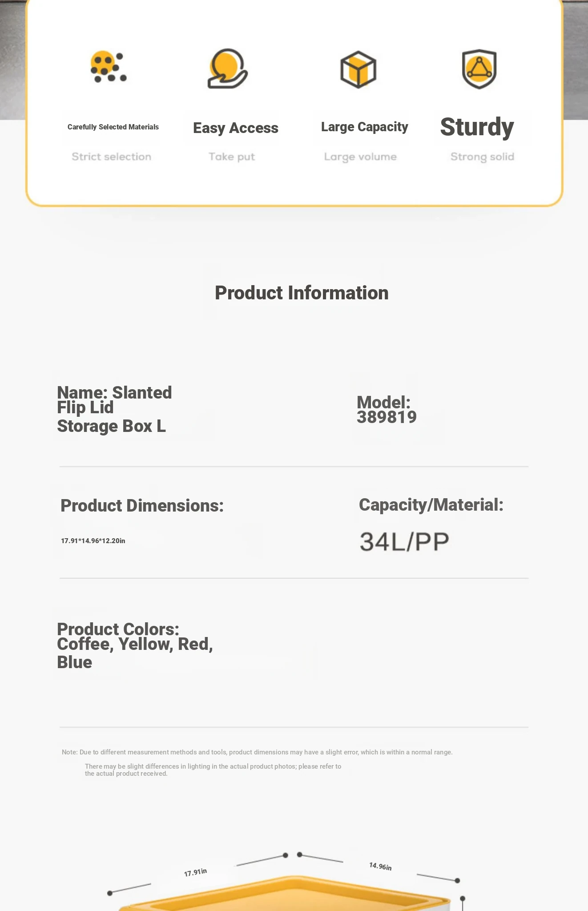Click the 34L/PP capacity value
Screen dimensions: 588x911
coord(404,542)
